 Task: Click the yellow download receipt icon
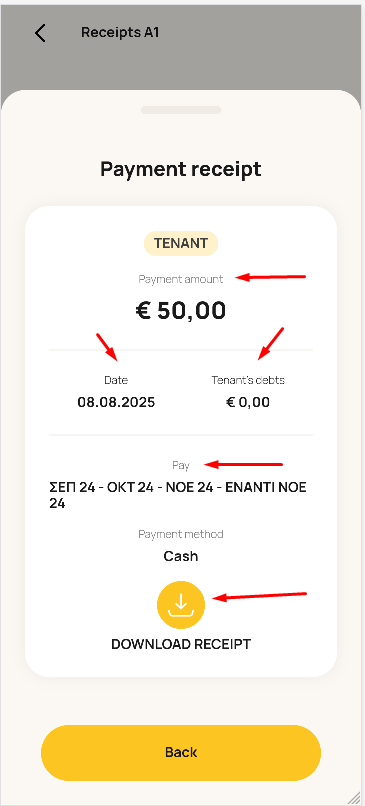181,604
